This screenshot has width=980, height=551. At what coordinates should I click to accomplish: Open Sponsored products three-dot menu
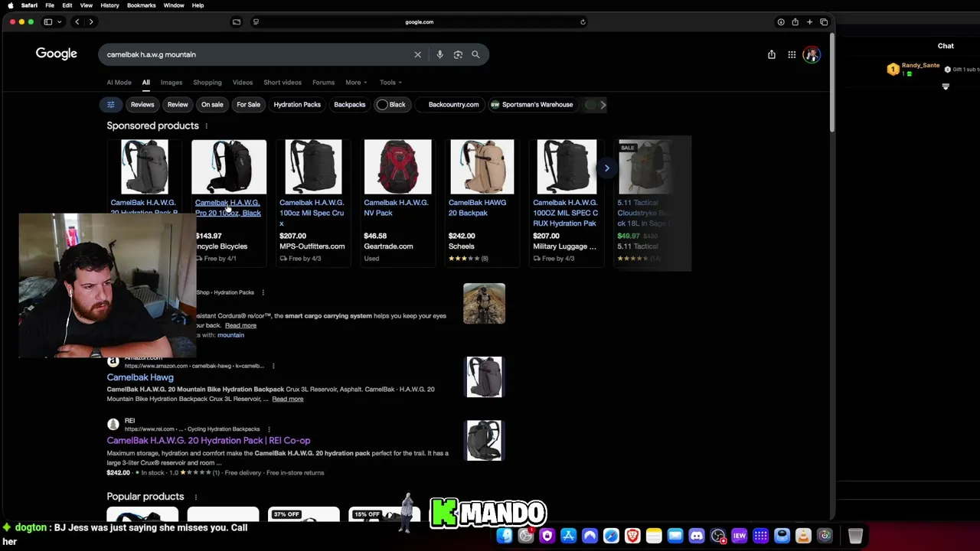tap(206, 126)
